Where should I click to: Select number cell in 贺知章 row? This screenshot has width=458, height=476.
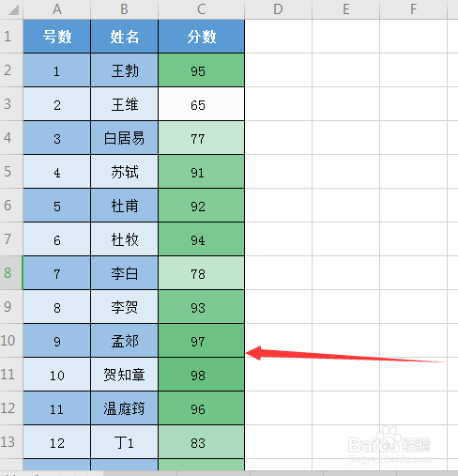pos(57,375)
